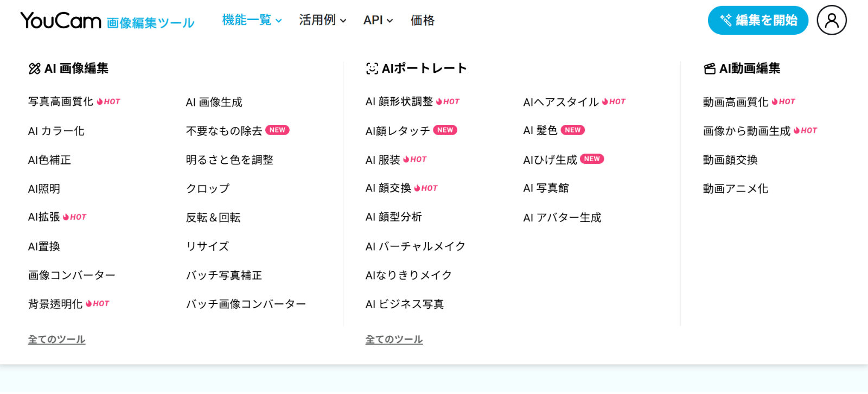This screenshot has width=868, height=394.
Task: Open the 不要なもの除去 tool
Action: (224, 131)
